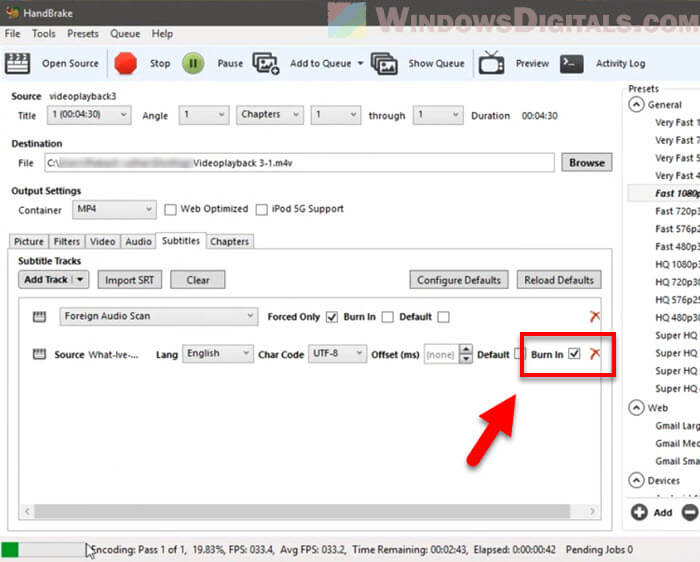Switch to the Picture tab
The height and width of the screenshot is (562, 700).
tap(29, 241)
